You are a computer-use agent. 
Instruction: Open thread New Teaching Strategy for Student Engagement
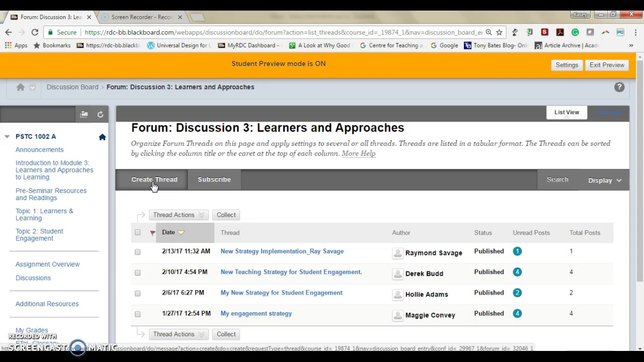pyautogui.click(x=291, y=272)
